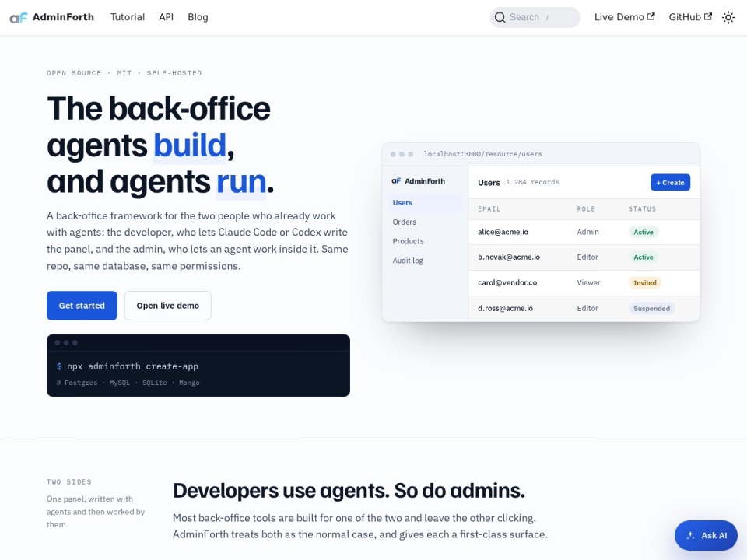Click the search magnifier icon
The width and height of the screenshot is (747, 560).
click(500, 18)
